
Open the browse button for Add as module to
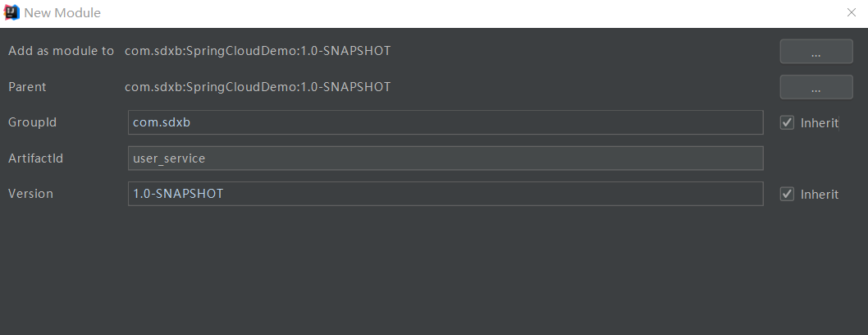(816, 52)
